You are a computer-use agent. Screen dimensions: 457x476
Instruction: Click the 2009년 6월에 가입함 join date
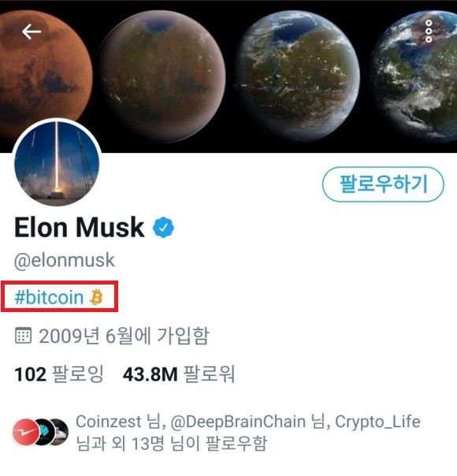pos(124,336)
